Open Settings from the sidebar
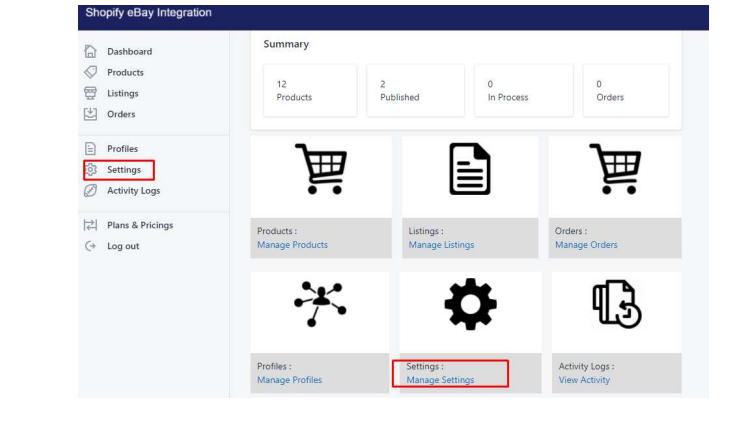 [x=124, y=169]
